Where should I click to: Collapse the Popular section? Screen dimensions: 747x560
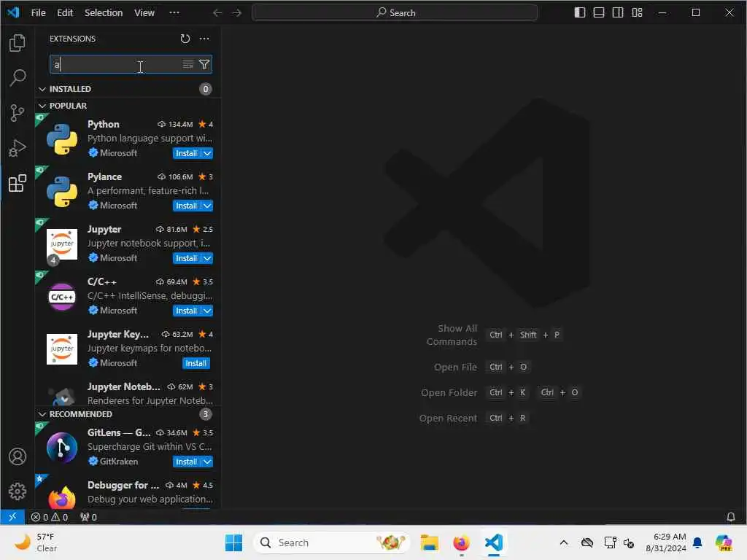click(42, 106)
